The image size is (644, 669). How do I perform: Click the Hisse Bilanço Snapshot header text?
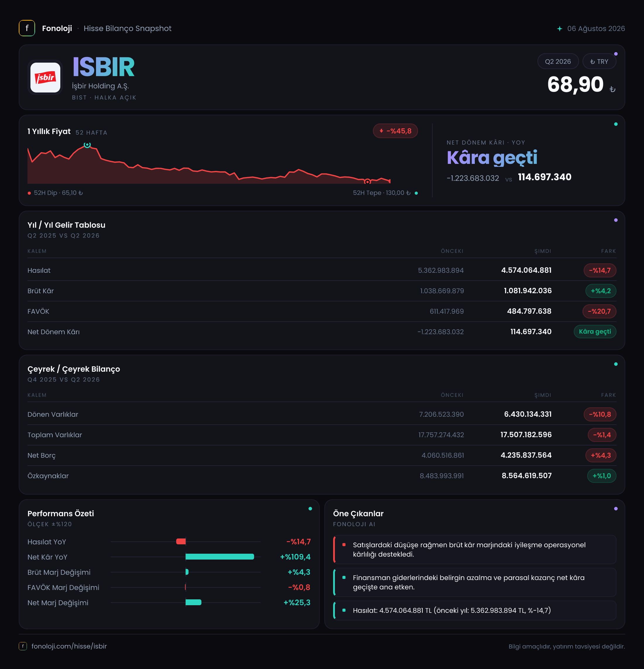(127, 28)
